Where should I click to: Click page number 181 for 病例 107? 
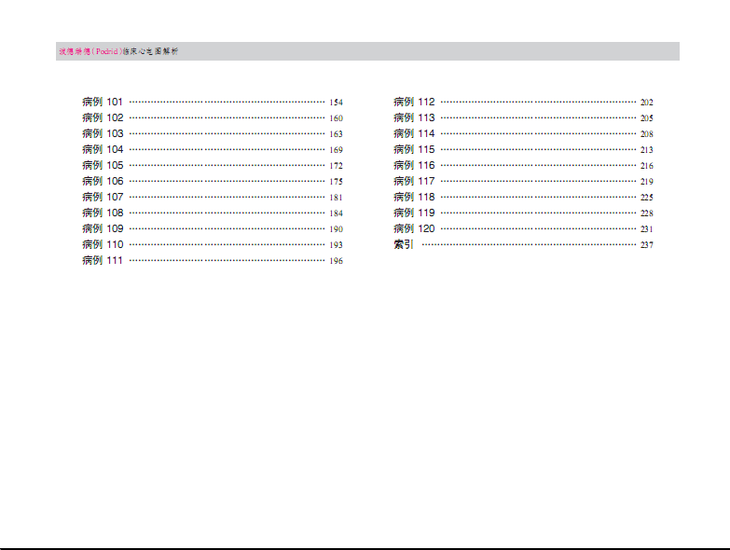pos(336,198)
